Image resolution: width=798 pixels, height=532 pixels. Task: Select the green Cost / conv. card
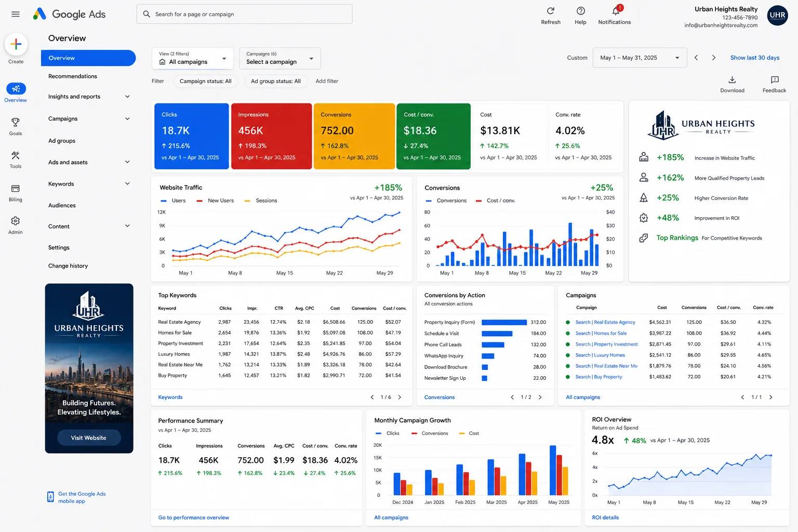click(x=433, y=136)
